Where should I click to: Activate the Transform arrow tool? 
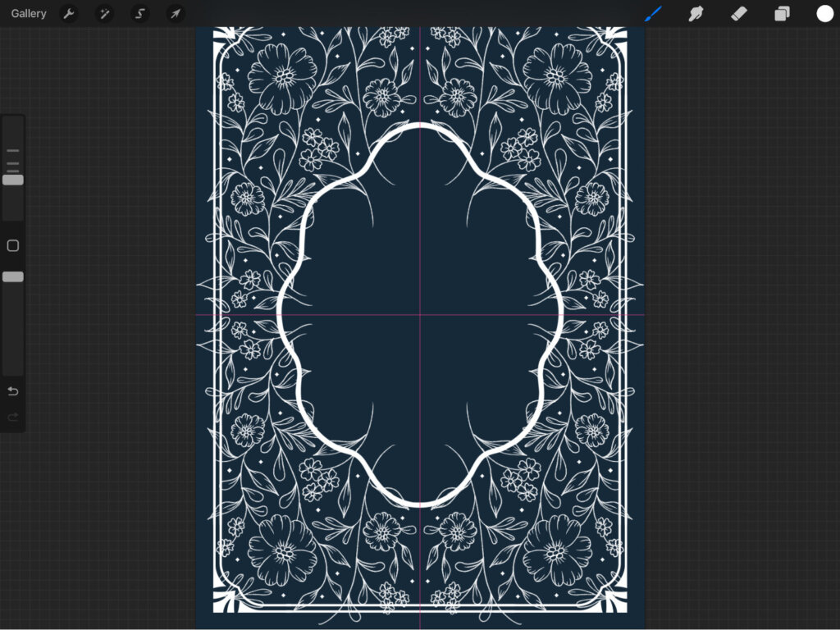(x=175, y=13)
